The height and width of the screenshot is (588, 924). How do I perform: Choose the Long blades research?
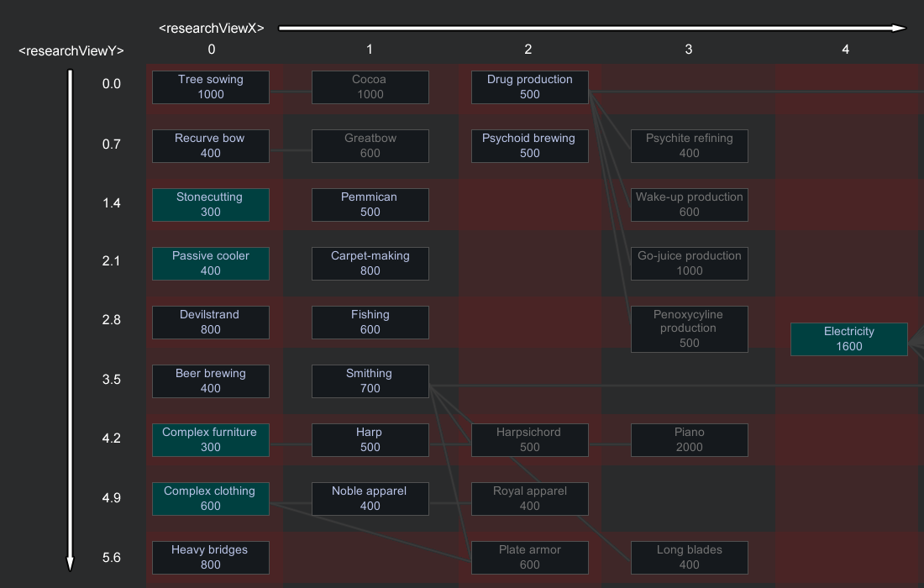click(689, 558)
